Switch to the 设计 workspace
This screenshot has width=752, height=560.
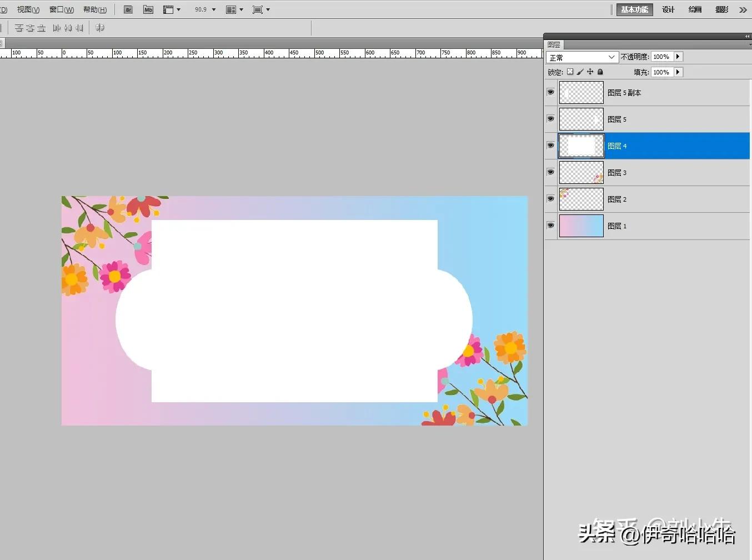668,10
